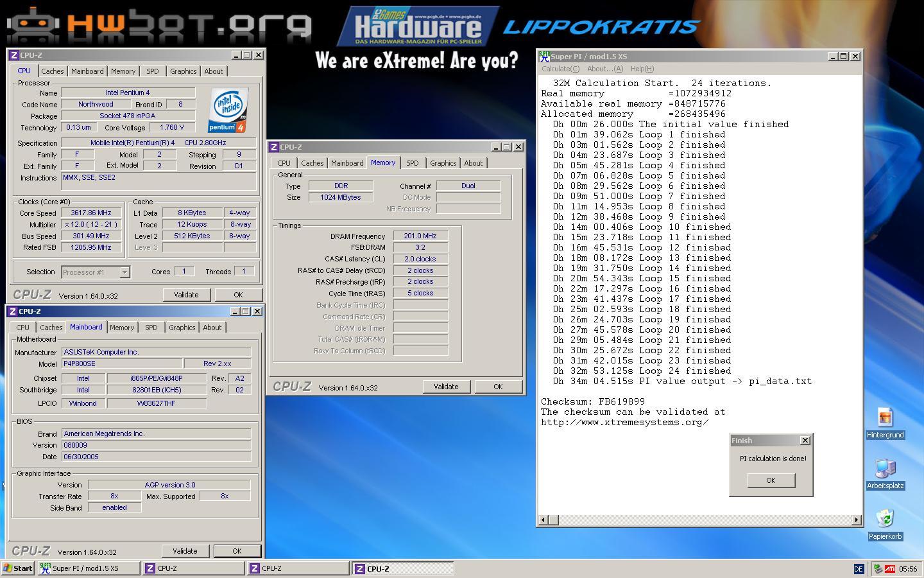Switch to Memory tab in bottom CPU-Z window
The image size is (924, 578).
122,328
